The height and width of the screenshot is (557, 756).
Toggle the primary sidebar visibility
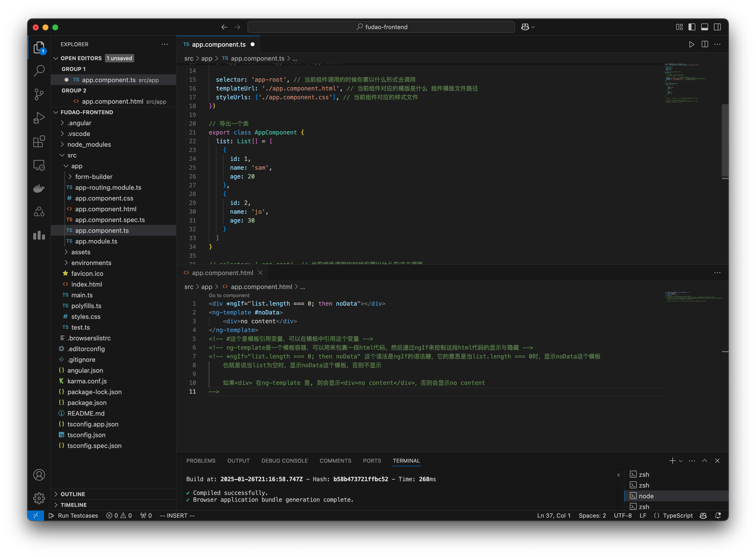point(692,27)
